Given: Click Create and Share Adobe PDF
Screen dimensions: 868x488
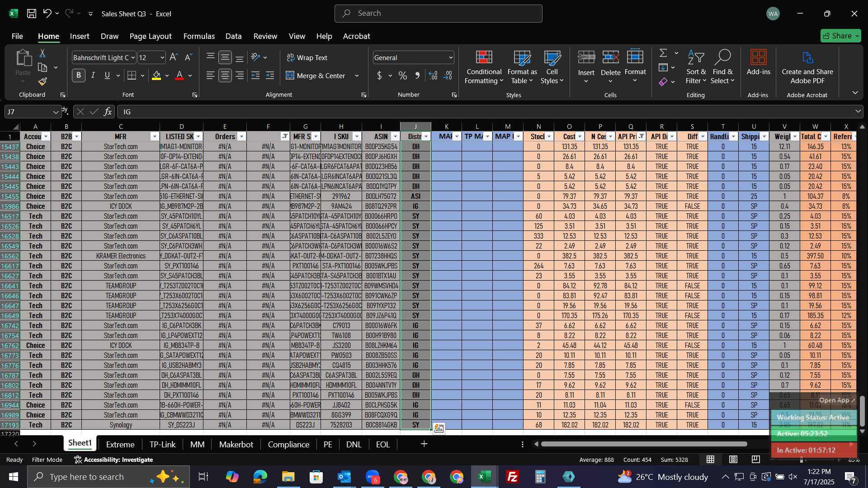Looking at the screenshot, I should [807, 67].
